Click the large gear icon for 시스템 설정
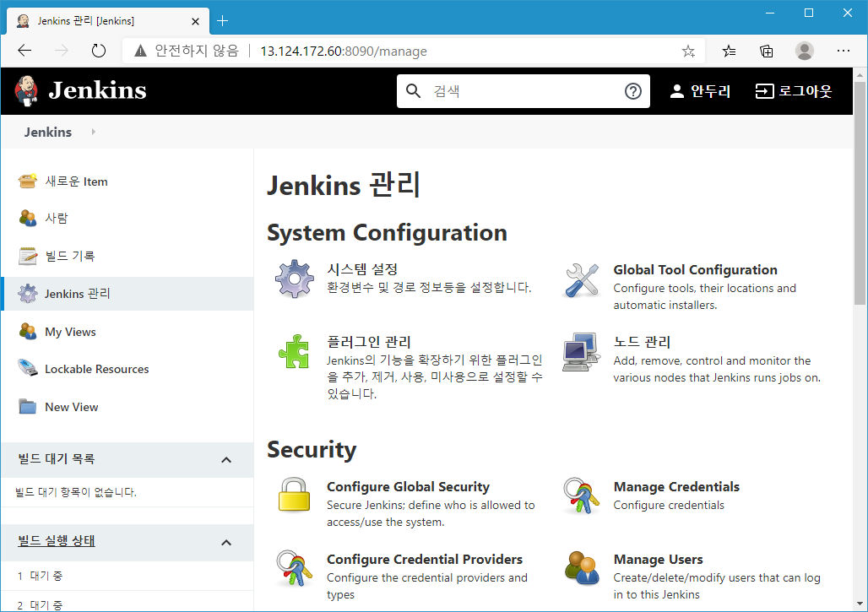The height and width of the screenshot is (612, 868). coord(295,279)
